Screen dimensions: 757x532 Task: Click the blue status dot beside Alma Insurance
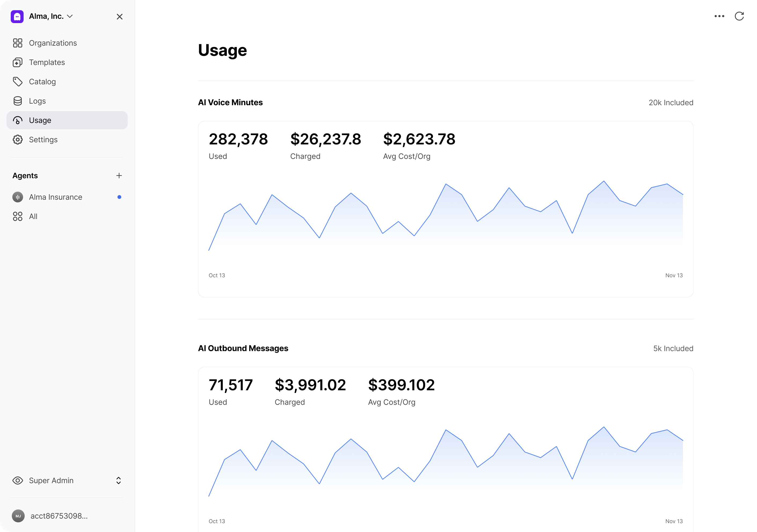click(x=119, y=197)
